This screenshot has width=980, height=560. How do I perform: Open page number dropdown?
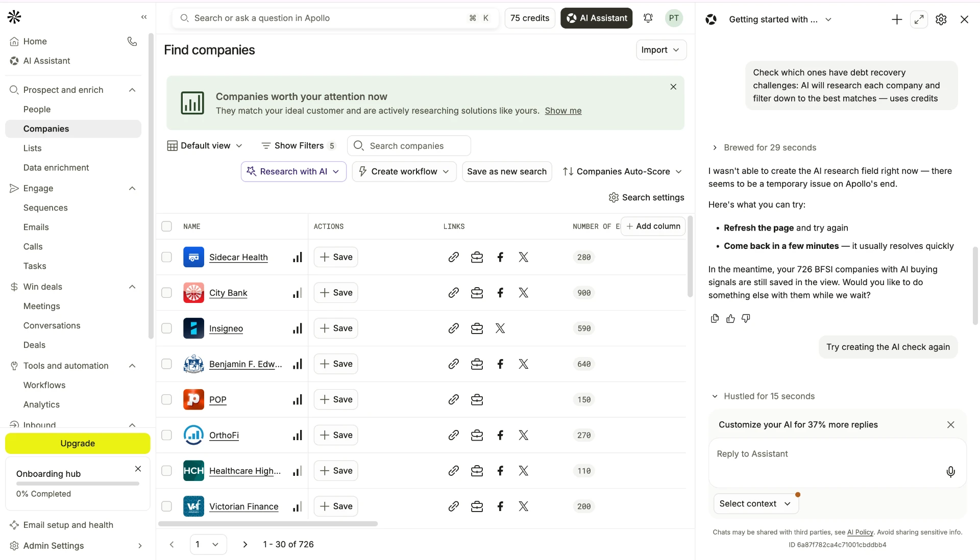[208, 545]
